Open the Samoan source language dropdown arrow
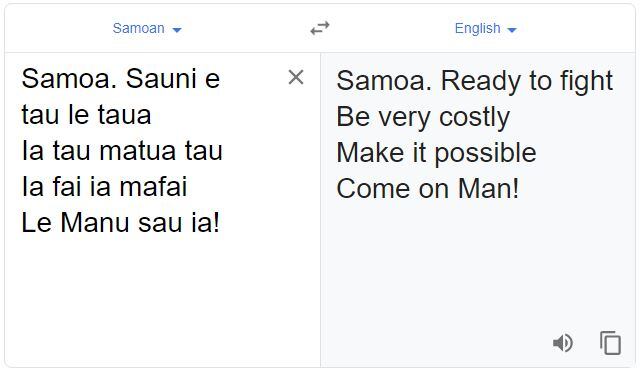Image resolution: width=641 pixels, height=373 pixels. pyautogui.click(x=177, y=29)
